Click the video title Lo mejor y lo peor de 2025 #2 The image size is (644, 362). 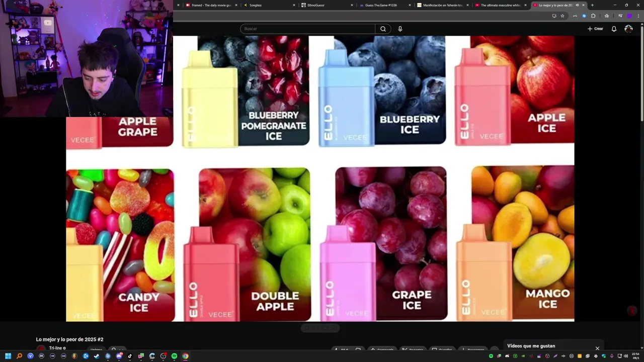coord(69,339)
